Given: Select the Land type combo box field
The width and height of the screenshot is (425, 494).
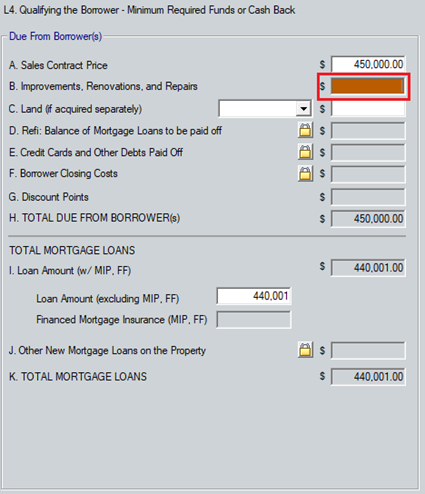Looking at the screenshot, I should point(265,109).
